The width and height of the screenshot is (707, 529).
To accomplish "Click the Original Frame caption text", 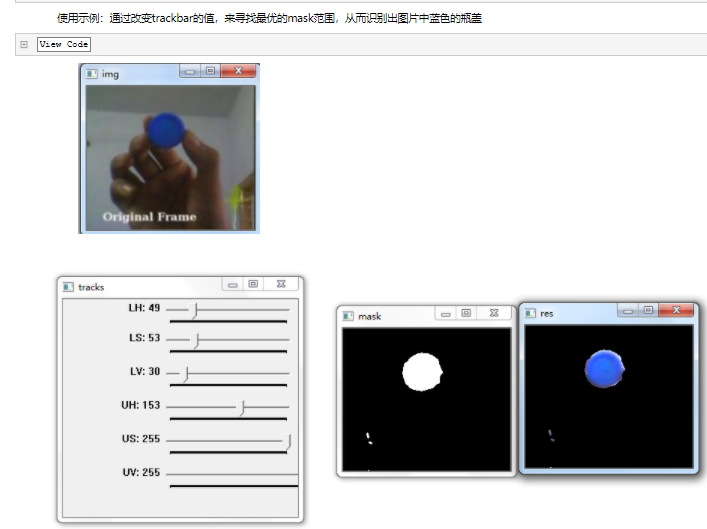I will tap(149, 217).
